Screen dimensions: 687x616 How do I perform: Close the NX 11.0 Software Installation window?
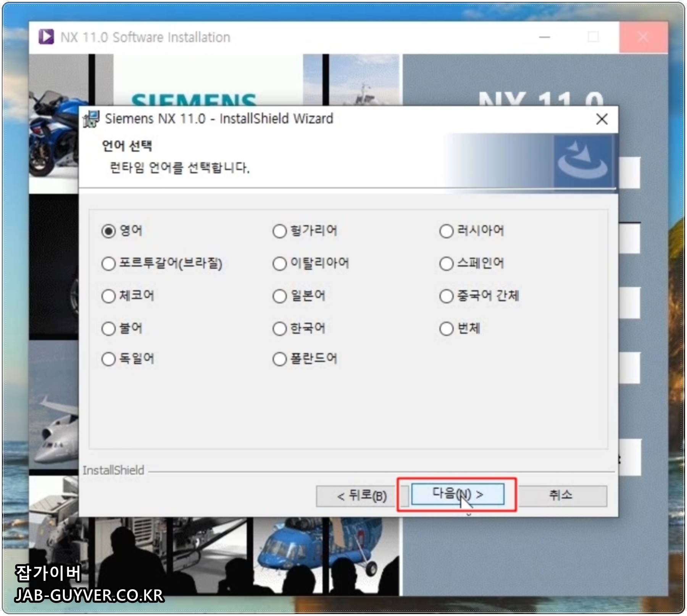point(643,37)
